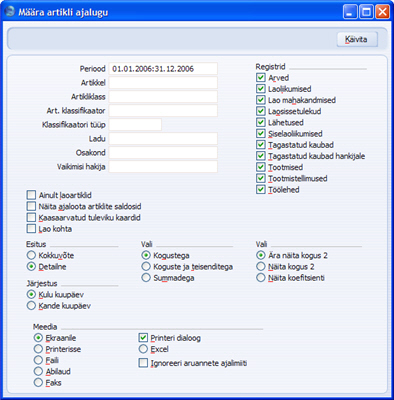Click the Klassifikaatori tüüp field

click(x=135, y=125)
